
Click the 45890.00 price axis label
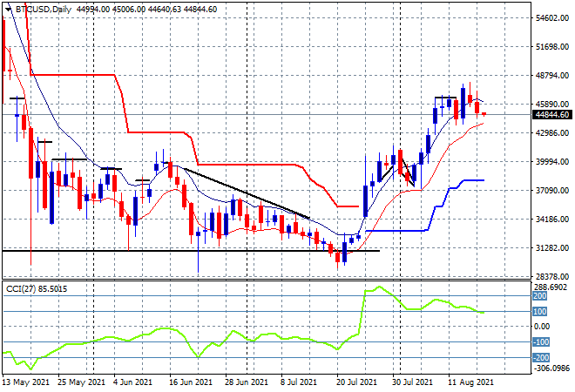click(551, 105)
